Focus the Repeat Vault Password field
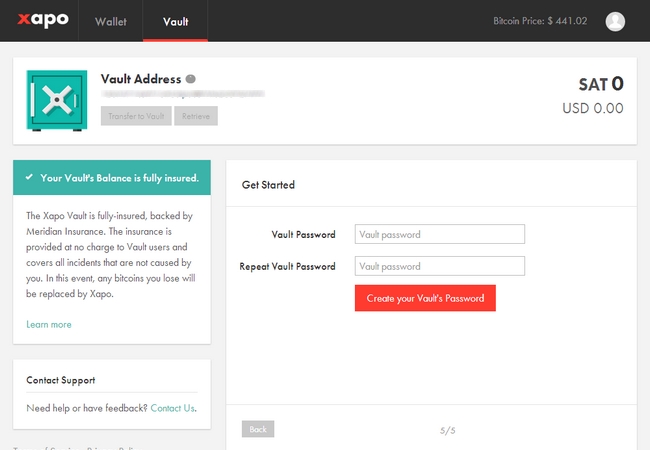 click(x=440, y=266)
